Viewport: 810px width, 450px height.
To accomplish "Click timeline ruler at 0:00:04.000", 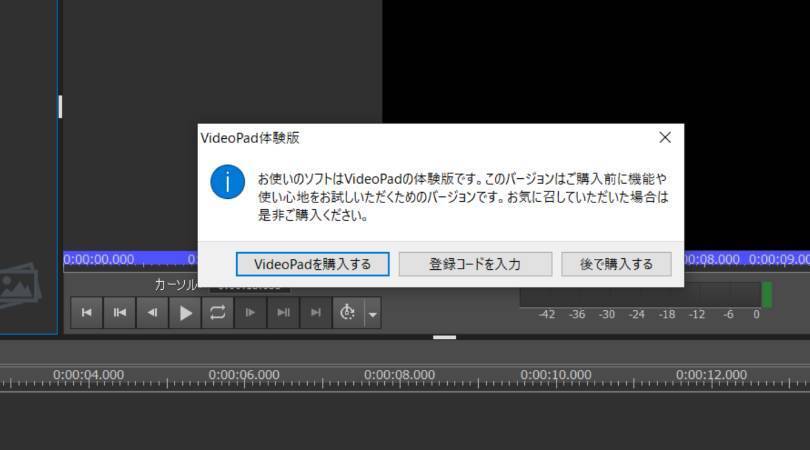I will (x=88, y=375).
